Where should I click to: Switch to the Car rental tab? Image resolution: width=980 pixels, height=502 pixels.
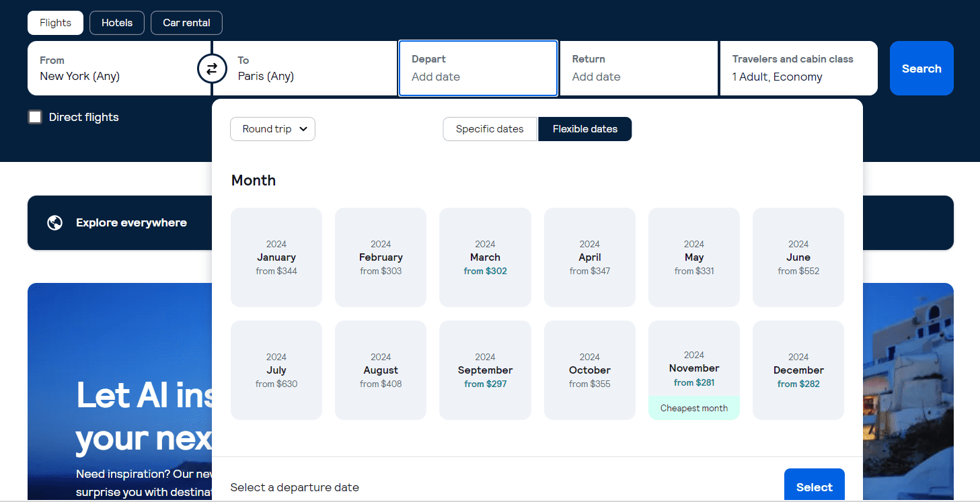[x=186, y=22]
